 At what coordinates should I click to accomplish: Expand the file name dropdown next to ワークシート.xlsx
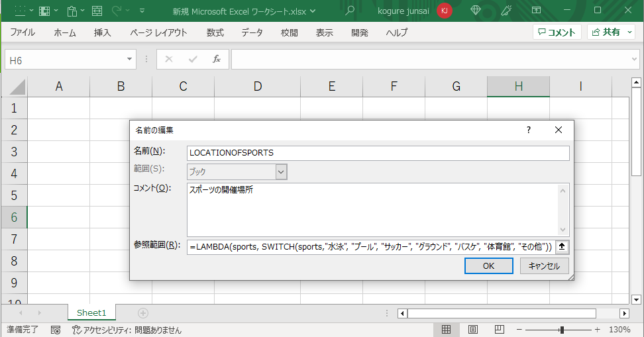(313, 11)
